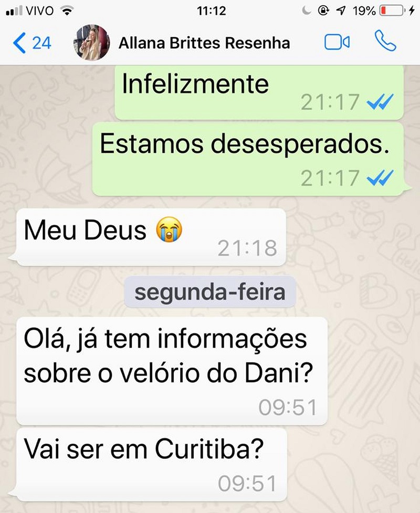Tap the location arrow status icon
420x513 pixels.
(x=341, y=11)
